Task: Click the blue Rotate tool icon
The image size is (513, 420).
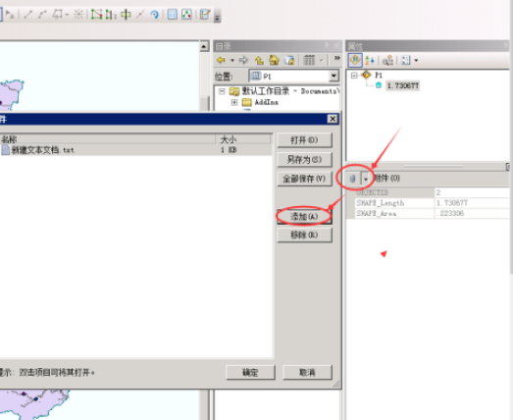Action: coord(154,14)
